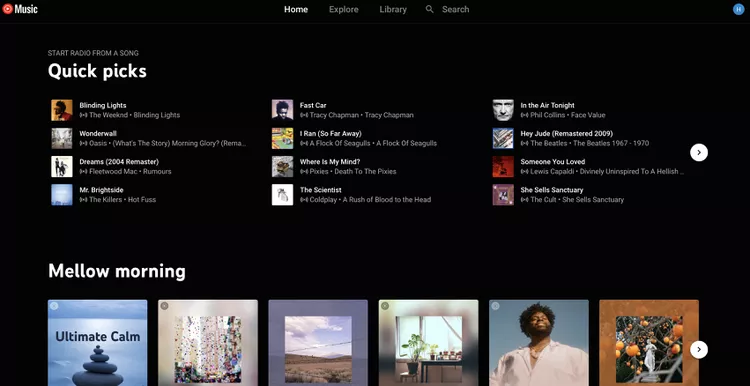Open The Weeknd artist link
Screen dimensions: 750x386
tap(109, 115)
